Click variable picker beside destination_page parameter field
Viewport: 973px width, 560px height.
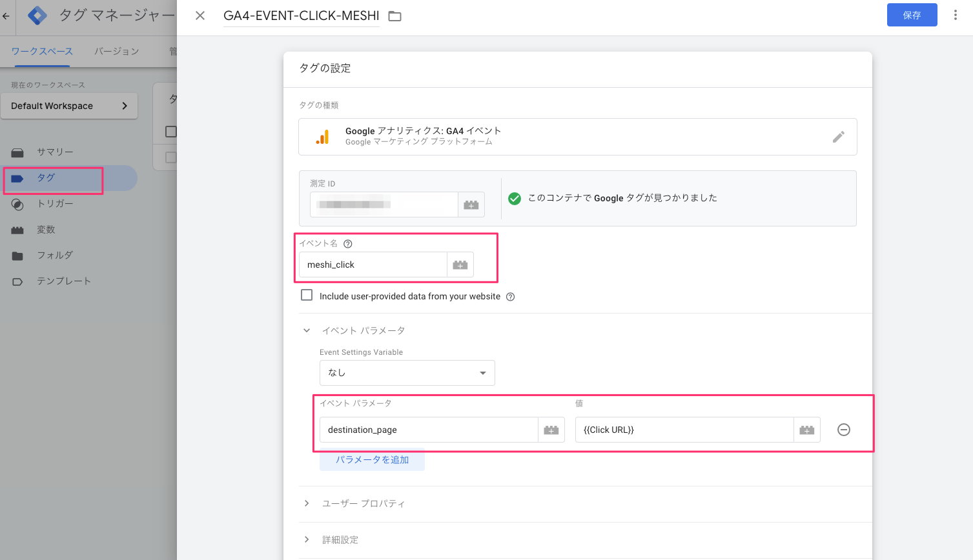551,430
